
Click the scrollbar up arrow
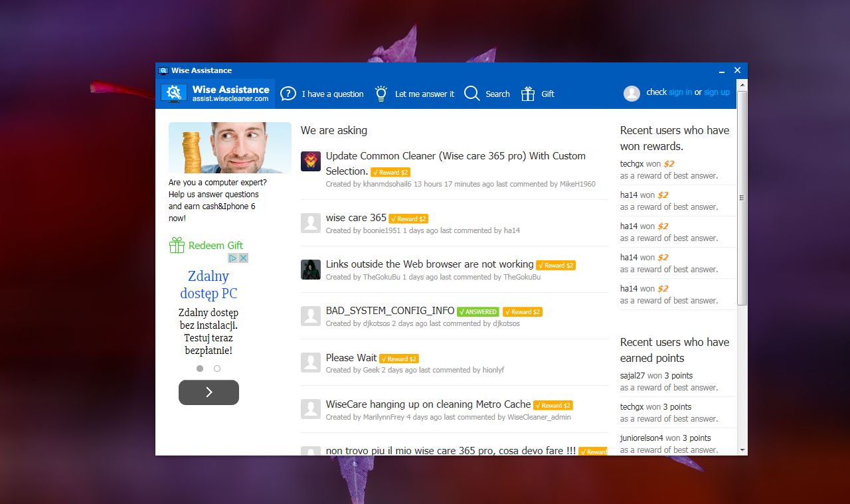[742, 84]
